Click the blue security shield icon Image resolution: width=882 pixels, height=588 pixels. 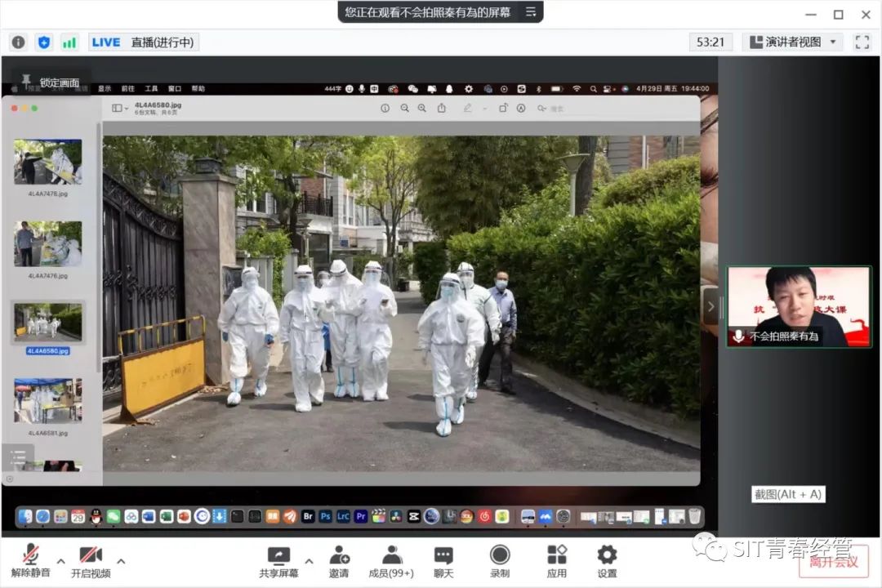[x=44, y=42]
